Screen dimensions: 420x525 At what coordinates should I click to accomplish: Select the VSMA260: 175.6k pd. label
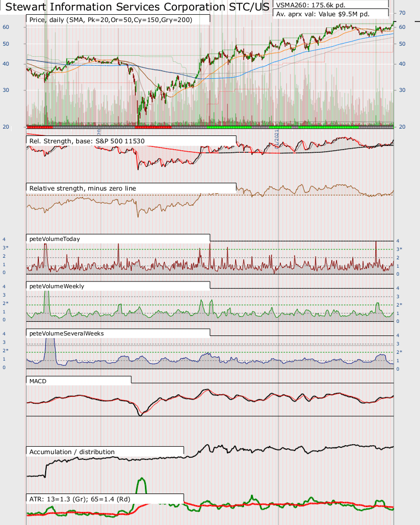310,5
